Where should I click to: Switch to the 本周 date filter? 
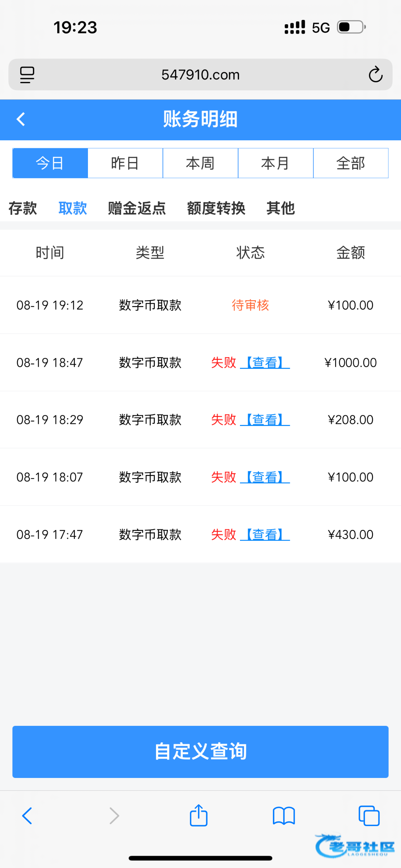coord(200,163)
